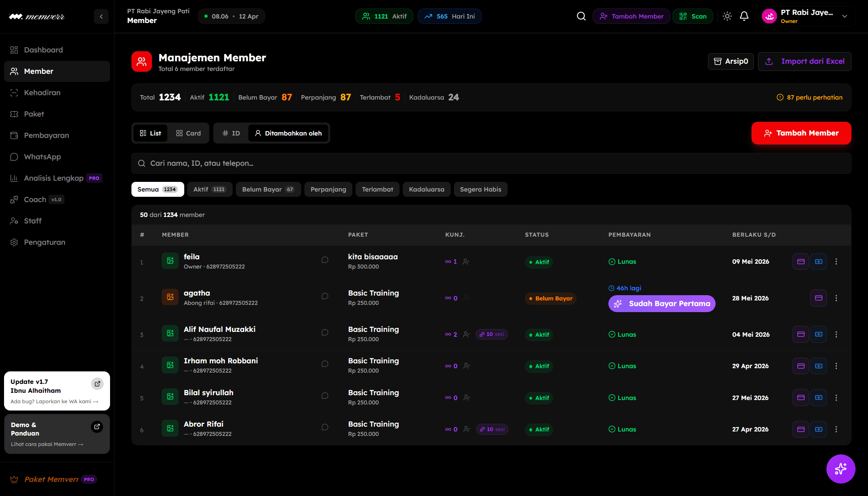Screen dimensions: 868x496
Task: Click the purple sparkle floating action button
Action: click(841, 469)
